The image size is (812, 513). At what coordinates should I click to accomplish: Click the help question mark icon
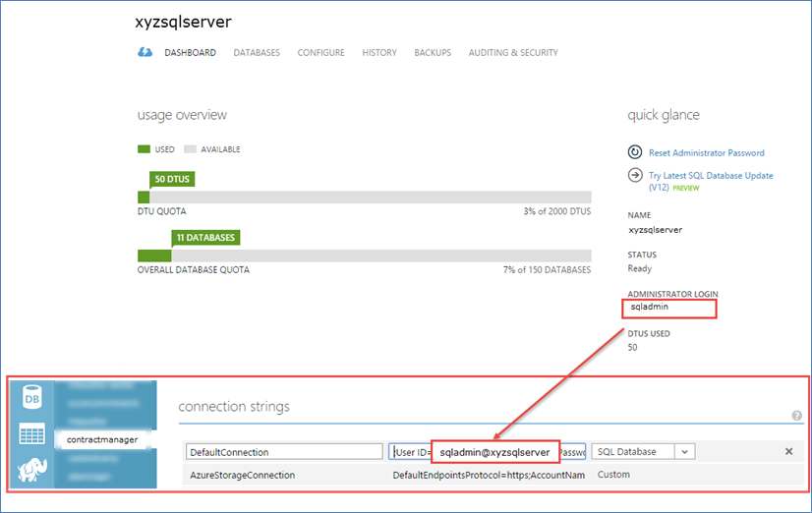click(796, 416)
